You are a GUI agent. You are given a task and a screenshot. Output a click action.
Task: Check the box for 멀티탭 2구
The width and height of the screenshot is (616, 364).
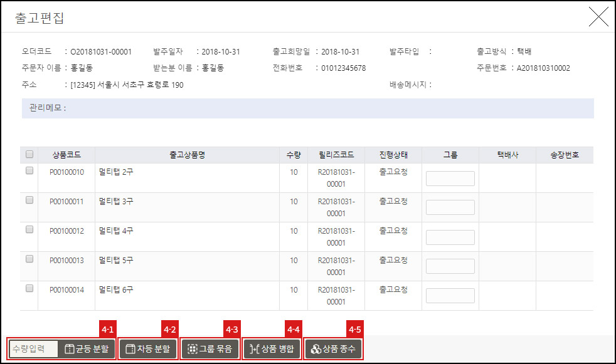29,171
